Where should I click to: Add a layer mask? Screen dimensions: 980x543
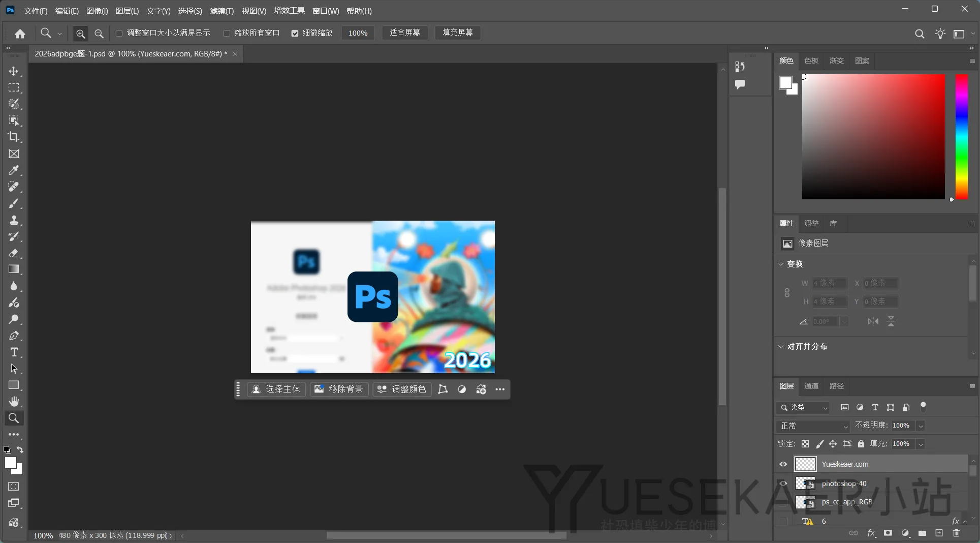click(888, 533)
